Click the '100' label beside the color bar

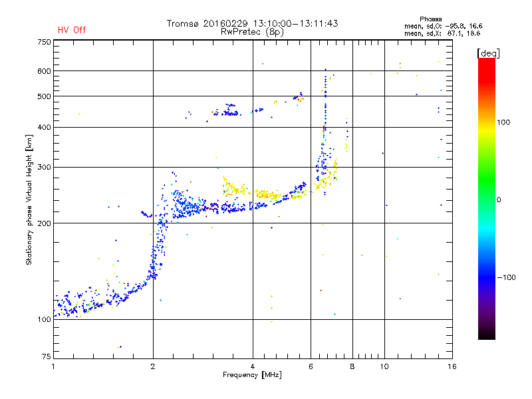[503, 122]
